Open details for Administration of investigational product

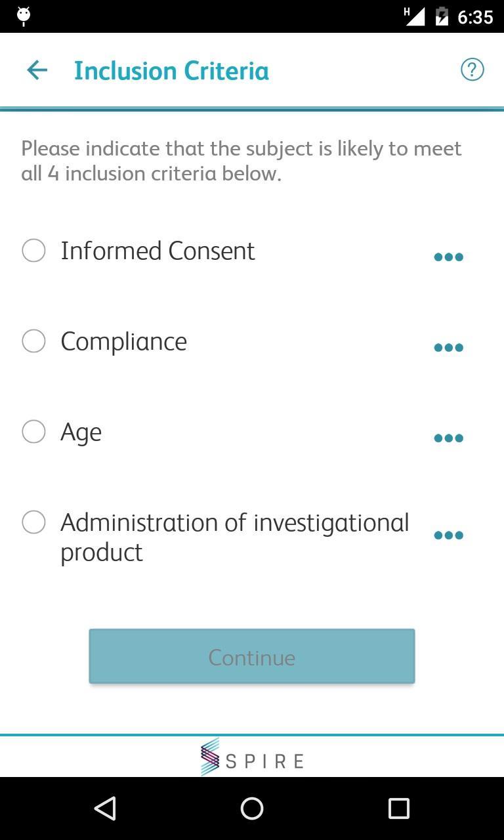pyautogui.click(x=448, y=535)
